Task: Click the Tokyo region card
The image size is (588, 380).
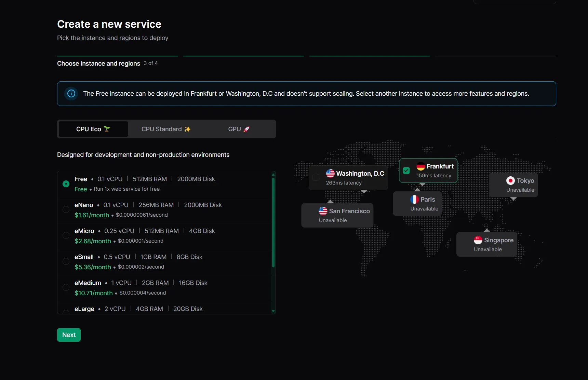Action: tap(513, 185)
